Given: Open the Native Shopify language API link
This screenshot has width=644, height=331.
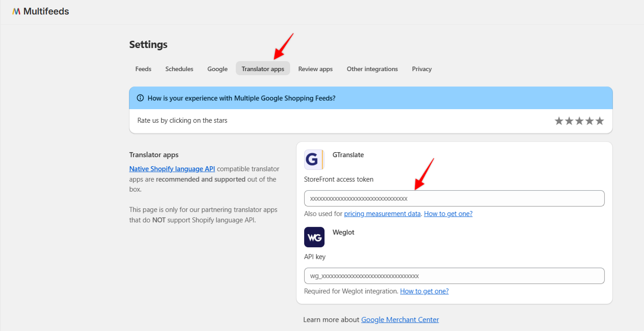Looking at the screenshot, I should point(172,169).
